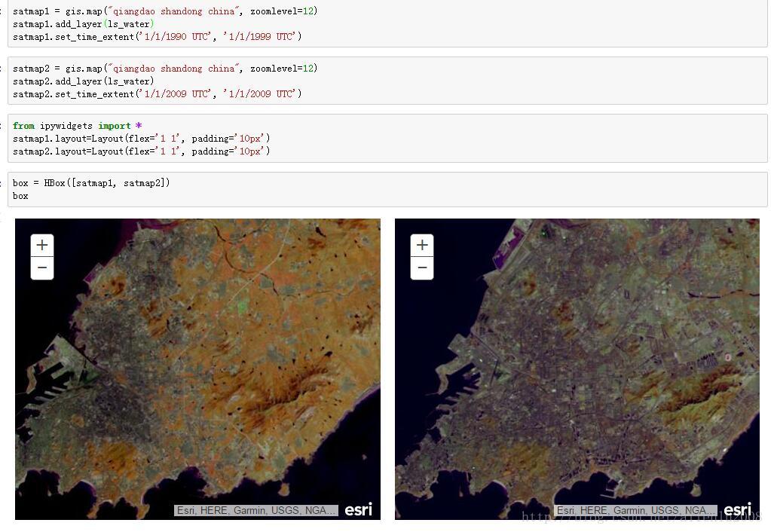The height and width of the screenshot is (532, 771).
Task: Click into the satmap2 code cell
Action: pos(387,81)
